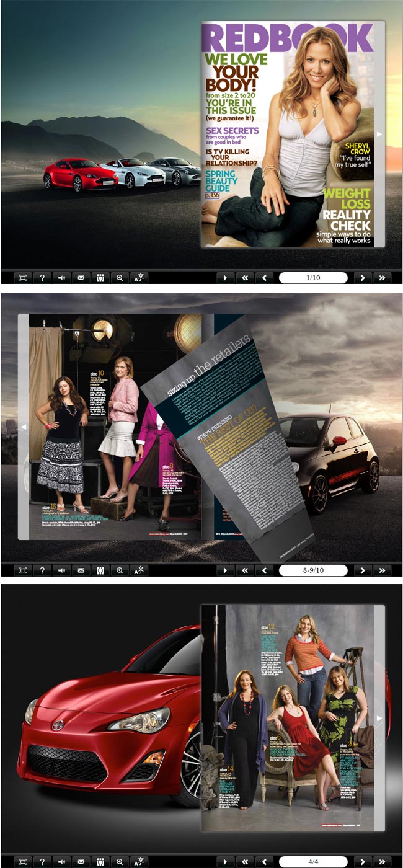Open language switcher in the 8-9/10 viewer
Viewport: 403px width, 868px height.
pos(139,570)
